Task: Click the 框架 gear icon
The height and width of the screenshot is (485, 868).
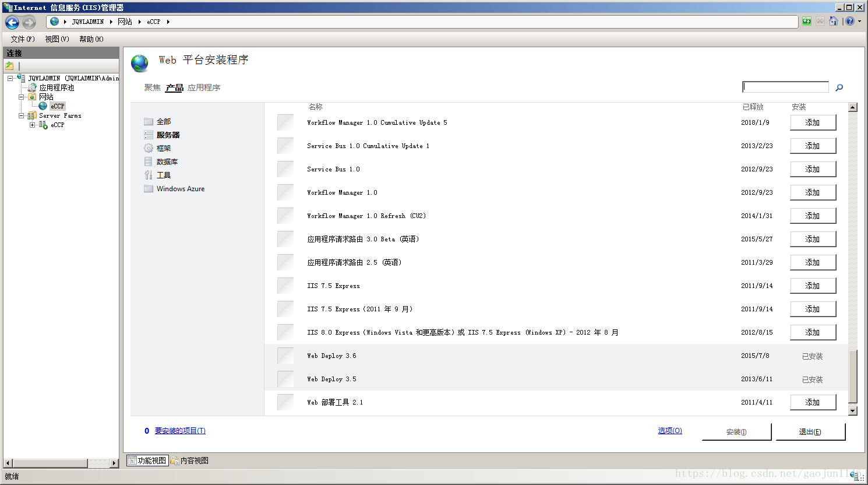Action: 149,148
